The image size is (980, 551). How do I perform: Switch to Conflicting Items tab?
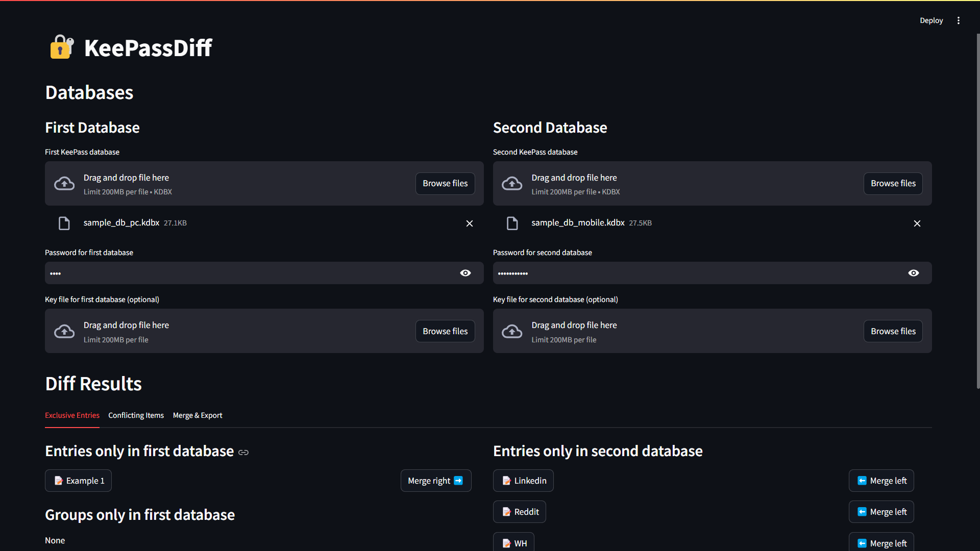136,415
